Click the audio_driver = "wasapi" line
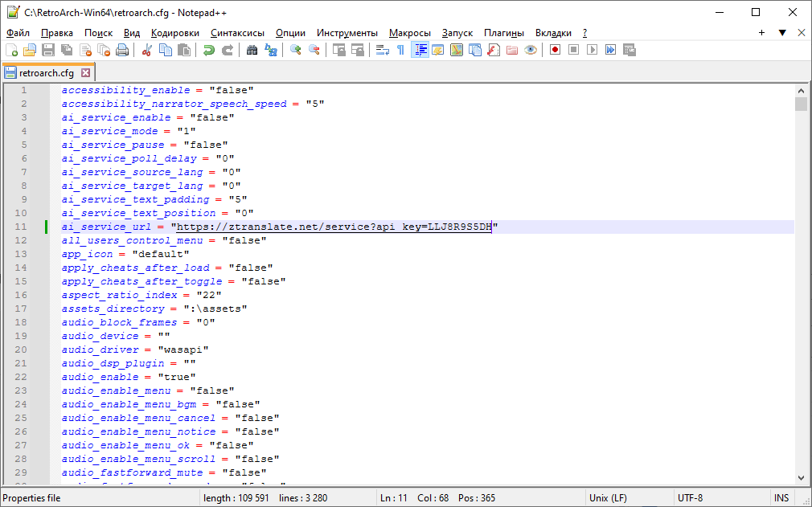Viewport: 812px width, 507px height. [x=134, y=350]
